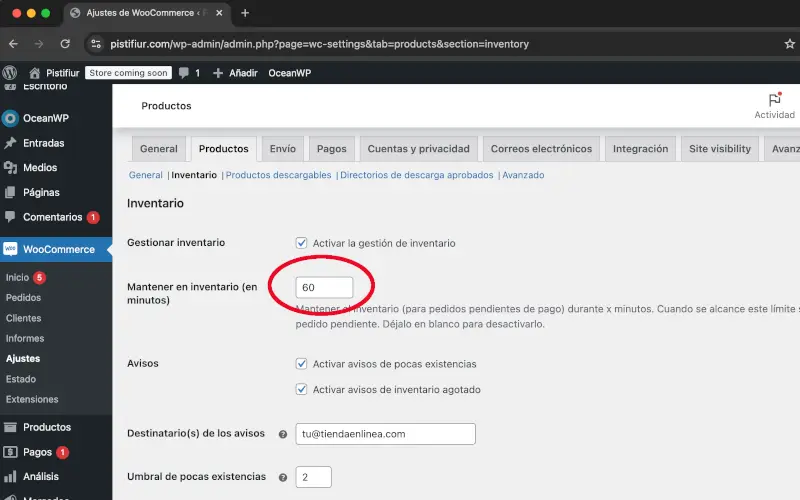Uncheck Activar avisos de pocas existencias

tap(302, 364)
